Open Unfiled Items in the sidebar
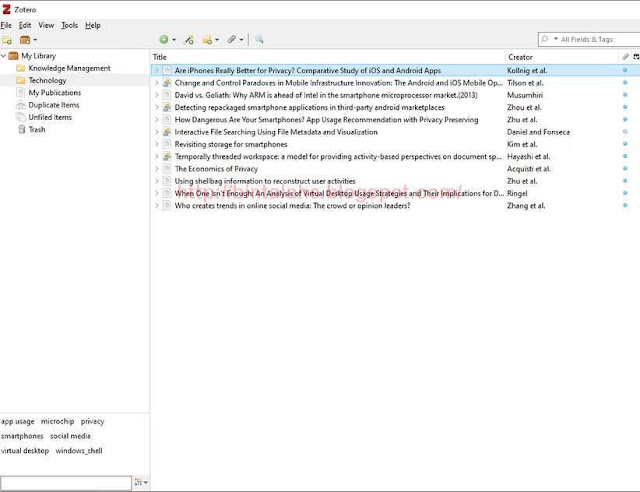The width and height of the screenshot is (640, 492). [x=50, y=117]
